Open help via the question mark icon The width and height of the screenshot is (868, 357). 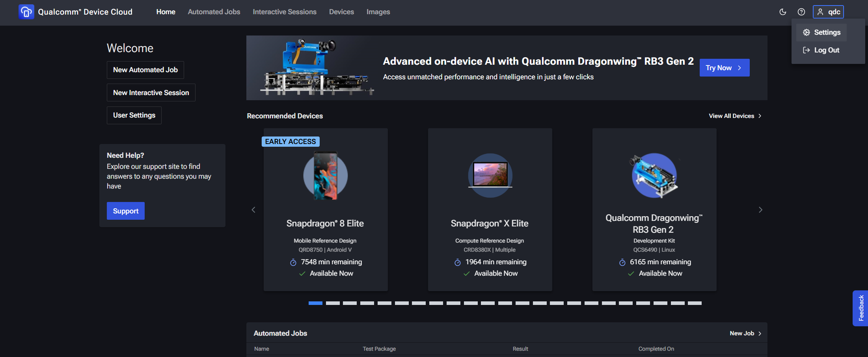coord(801,12)
